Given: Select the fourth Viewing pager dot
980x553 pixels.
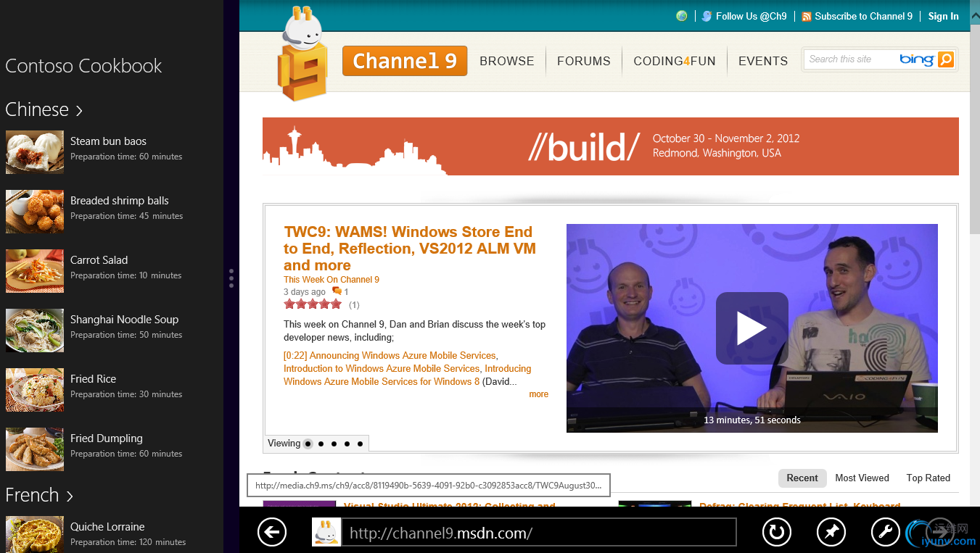Looking at the screenshot, I should point(347,444).
